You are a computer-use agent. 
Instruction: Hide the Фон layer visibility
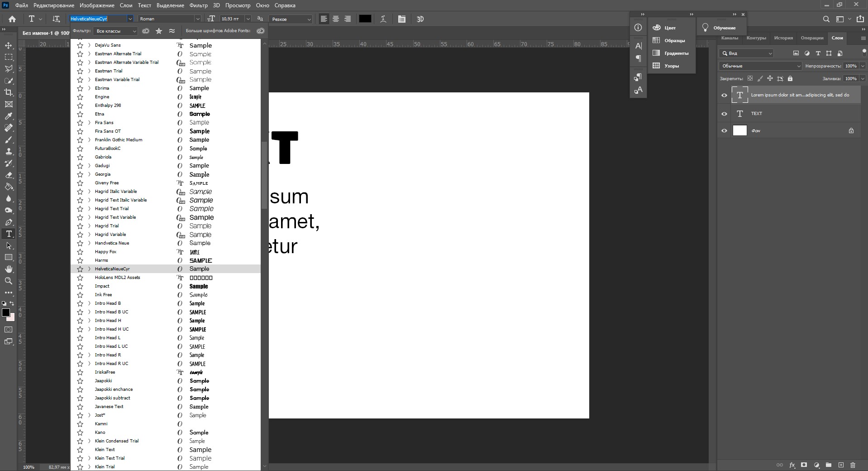724,131
